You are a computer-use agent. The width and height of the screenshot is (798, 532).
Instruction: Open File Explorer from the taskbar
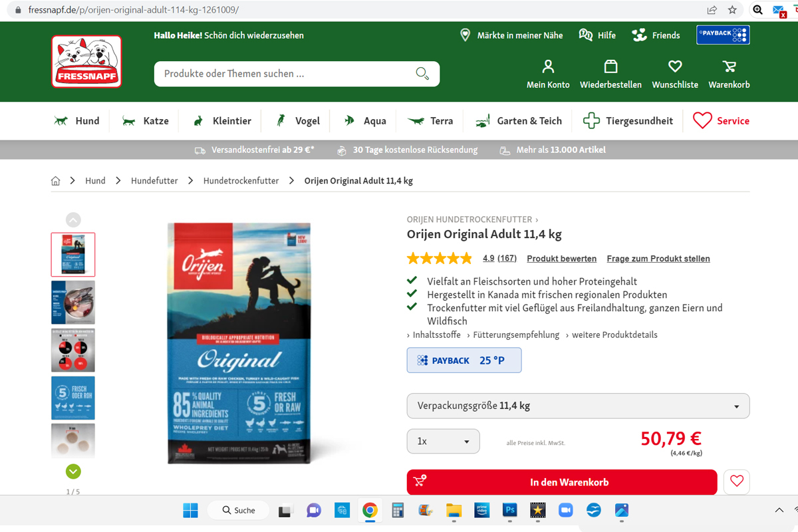[454, 510]
